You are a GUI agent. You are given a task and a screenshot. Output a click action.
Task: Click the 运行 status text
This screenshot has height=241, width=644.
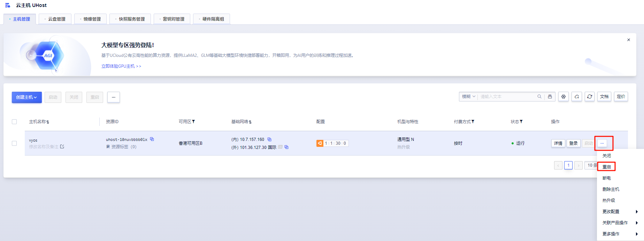520,143
